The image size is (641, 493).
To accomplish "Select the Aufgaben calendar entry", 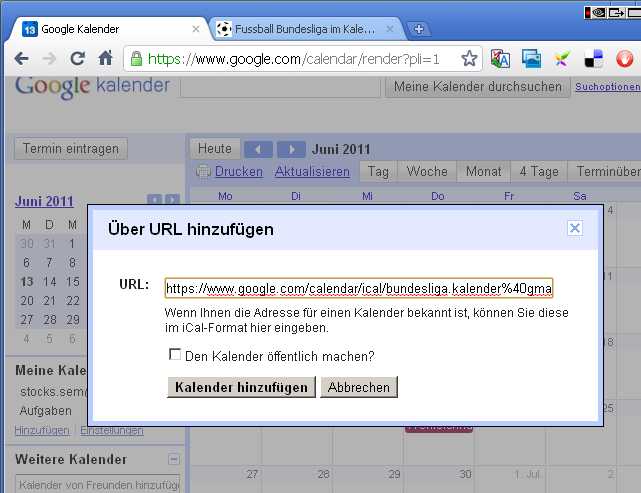I will [x=45, y=410].
